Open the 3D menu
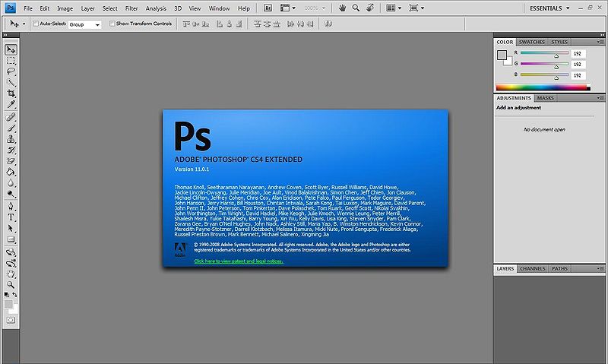Screen dimensions: 608x364 coord(178,8)
